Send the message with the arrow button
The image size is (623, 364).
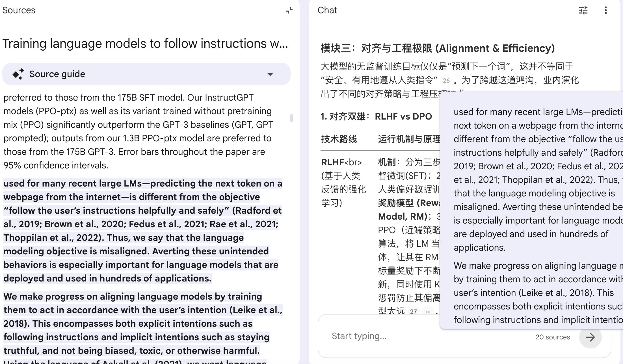pos(590,337)
